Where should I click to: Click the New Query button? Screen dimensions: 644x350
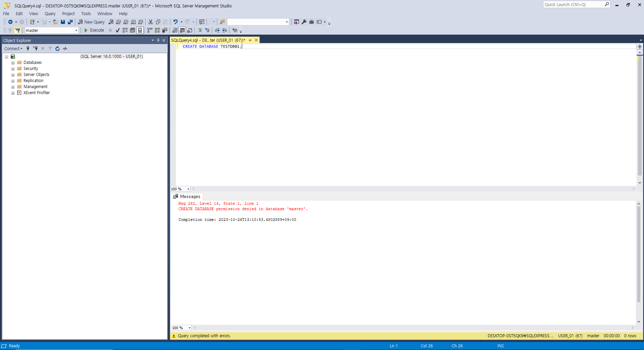coord(91,22)
